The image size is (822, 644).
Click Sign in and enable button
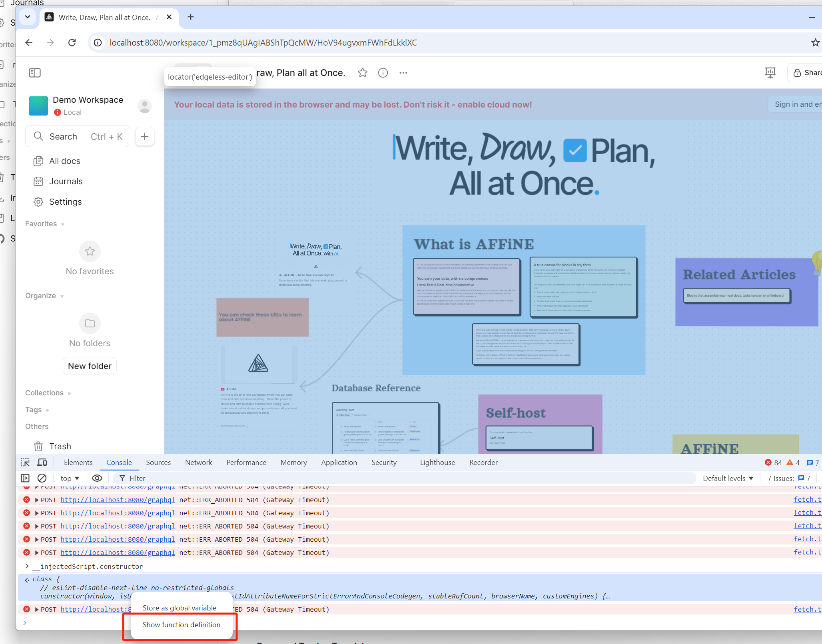coord(796,104)
